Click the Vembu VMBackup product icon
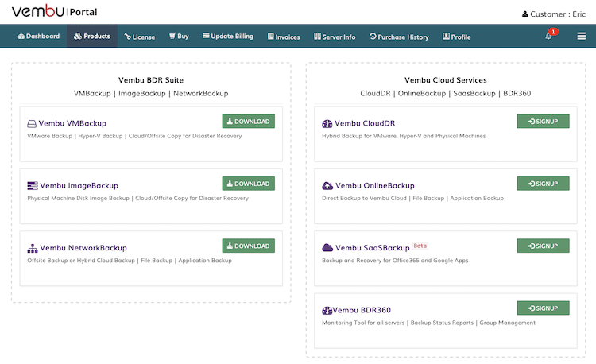The height and width of the screenshot is (364, 596). pyautogui.click(x=32, y=124)
